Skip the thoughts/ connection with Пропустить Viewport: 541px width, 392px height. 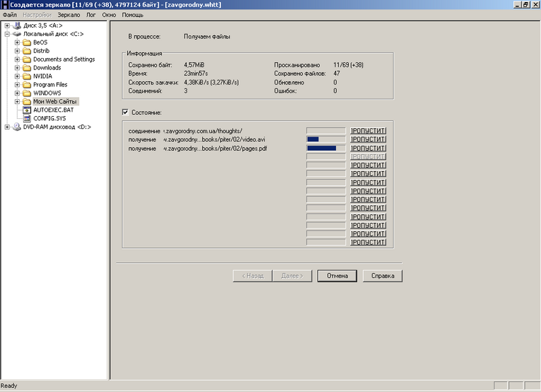(368, 130)
